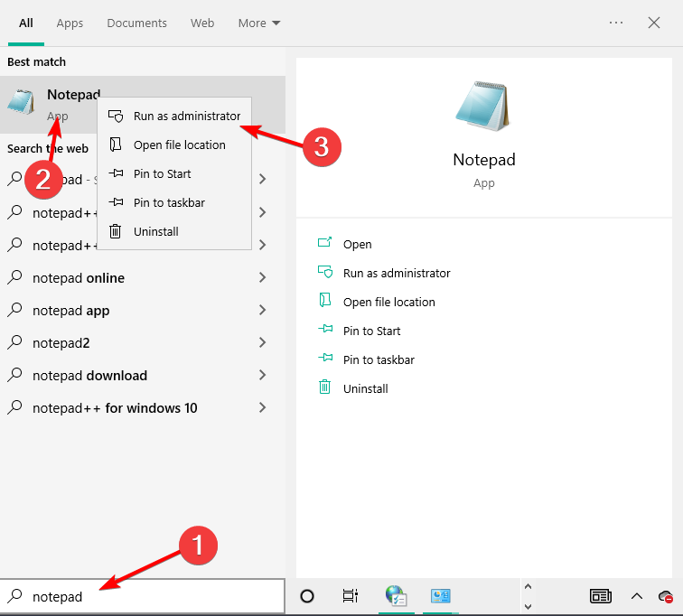Image resolution: width=683 pixels, height=616 pixels.
Task: Click the cloud error icon in system tray
Action: pyautogui.click(x=666, y=596)
